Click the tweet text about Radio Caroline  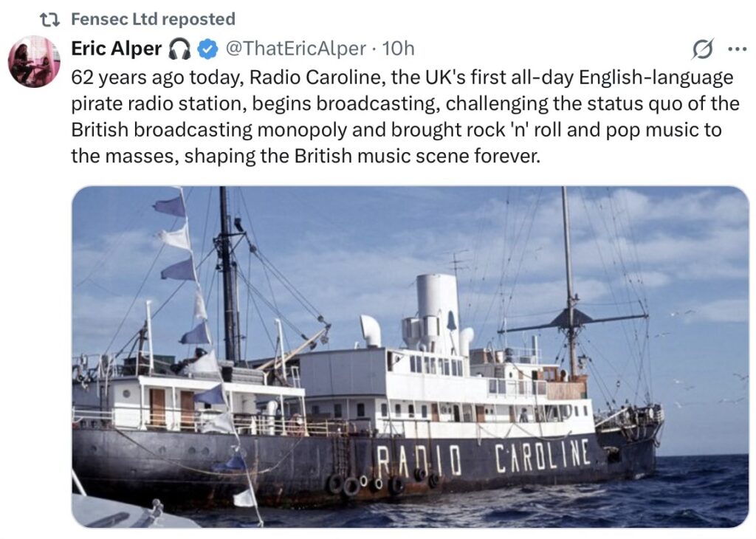pyautogui.click(x=405, y=117)
